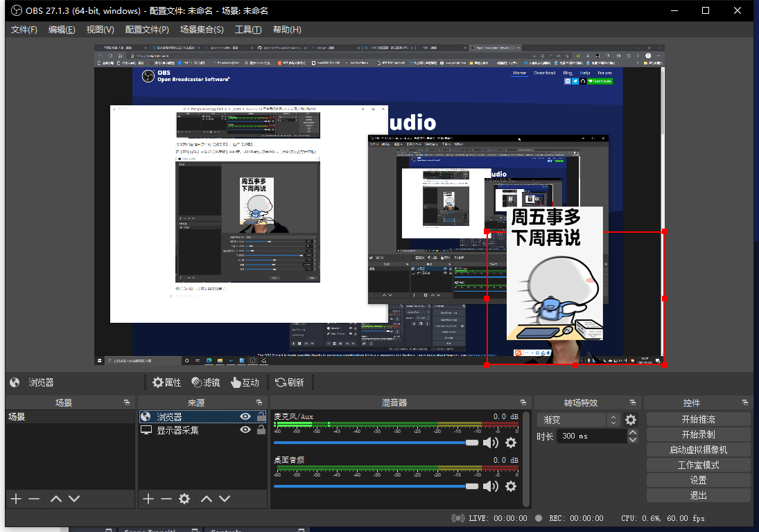Move the scene up in the list
The height and width of the screenshot is (532, 759).
point(56,499)
